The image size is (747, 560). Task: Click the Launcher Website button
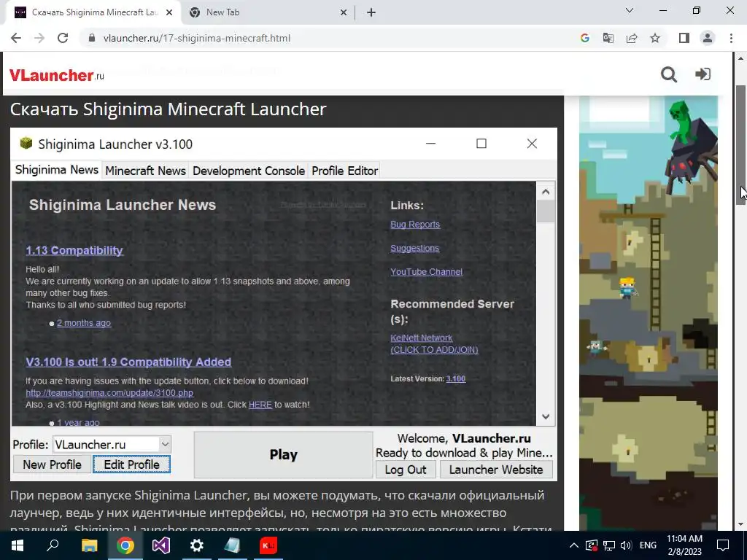496,470
